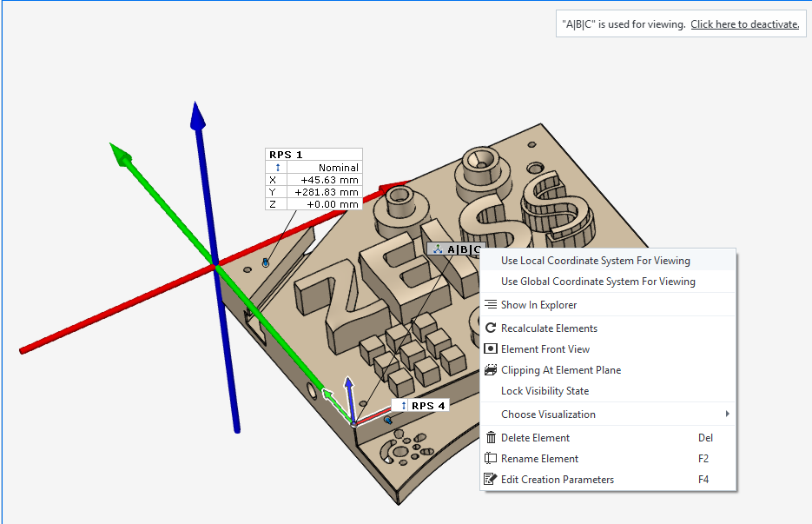Choose Use Global Coordinate System For Viewing
Image resolution: width=812 pixels, height=524 pixels.
[x=597, y=282]
